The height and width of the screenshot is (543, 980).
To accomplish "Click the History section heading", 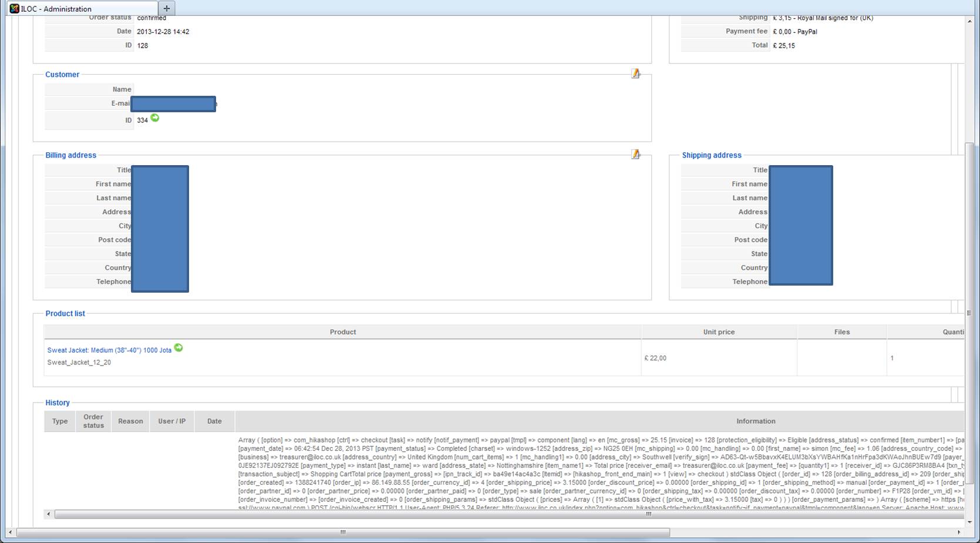I will [x=58, y=403].
